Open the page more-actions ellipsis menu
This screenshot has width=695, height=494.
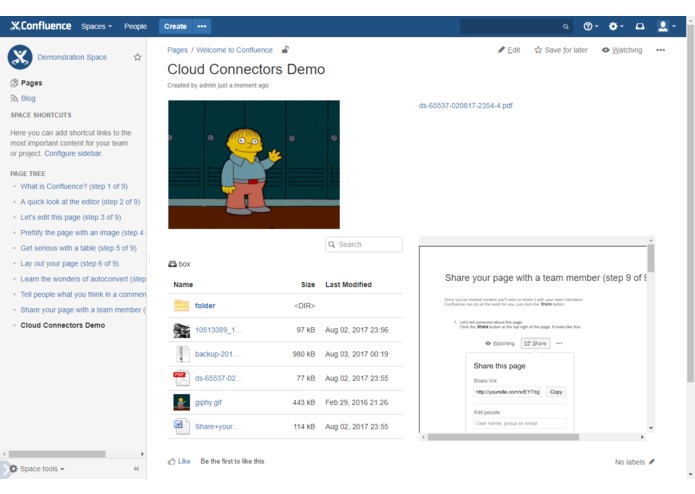660,50
